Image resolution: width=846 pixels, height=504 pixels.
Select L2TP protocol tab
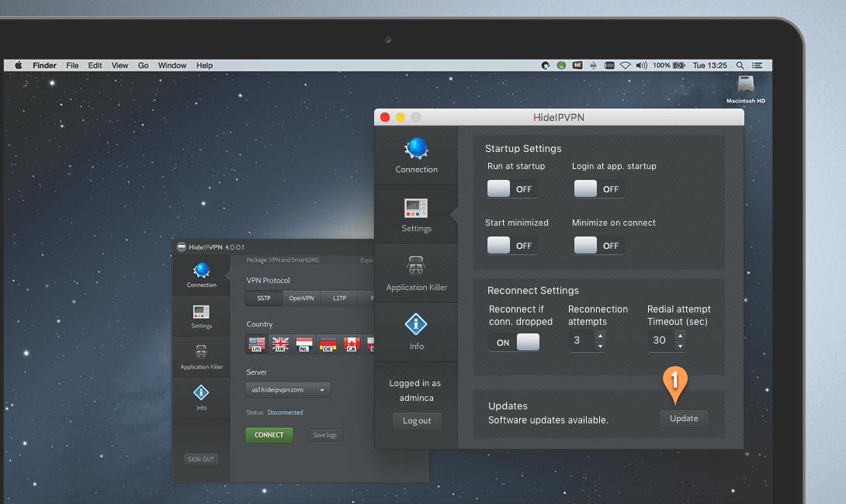tap(339, 298)
